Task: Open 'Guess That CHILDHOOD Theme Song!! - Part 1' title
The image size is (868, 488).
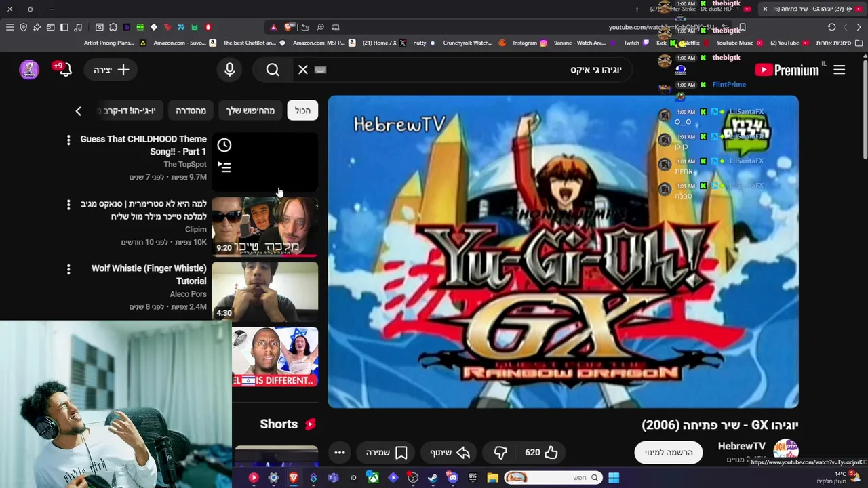Action: pyautogui.click(x=144, y=145)
